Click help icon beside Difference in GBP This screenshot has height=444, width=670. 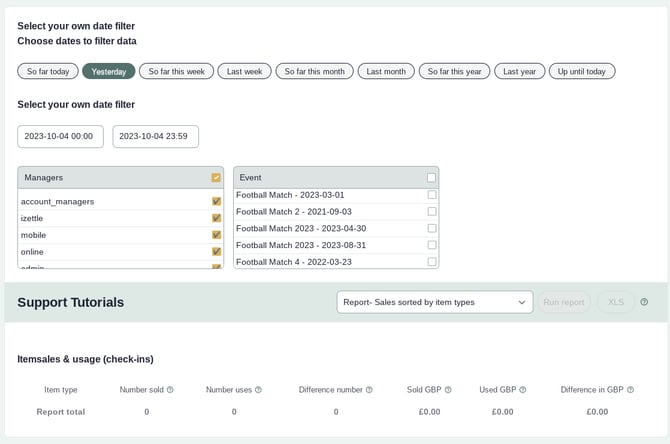[631, 390]
